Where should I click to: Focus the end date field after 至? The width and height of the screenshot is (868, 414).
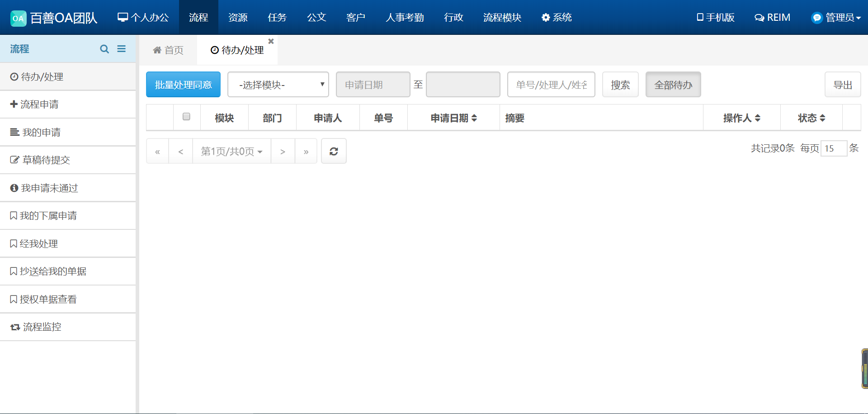463,85
